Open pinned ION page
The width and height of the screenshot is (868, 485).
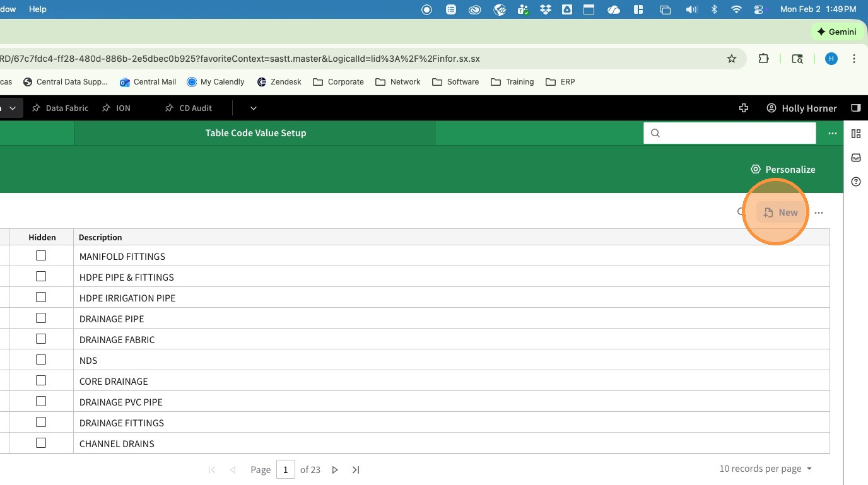[116, 108]
